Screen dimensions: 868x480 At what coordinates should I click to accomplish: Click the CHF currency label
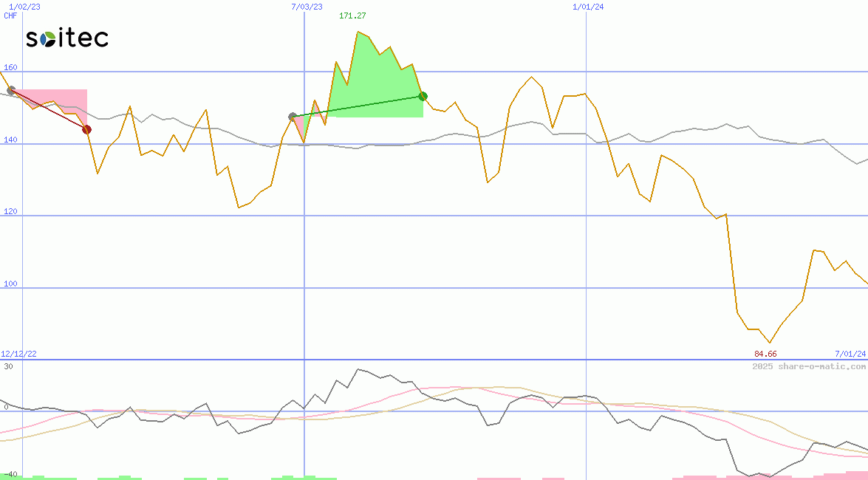[10, 15]
